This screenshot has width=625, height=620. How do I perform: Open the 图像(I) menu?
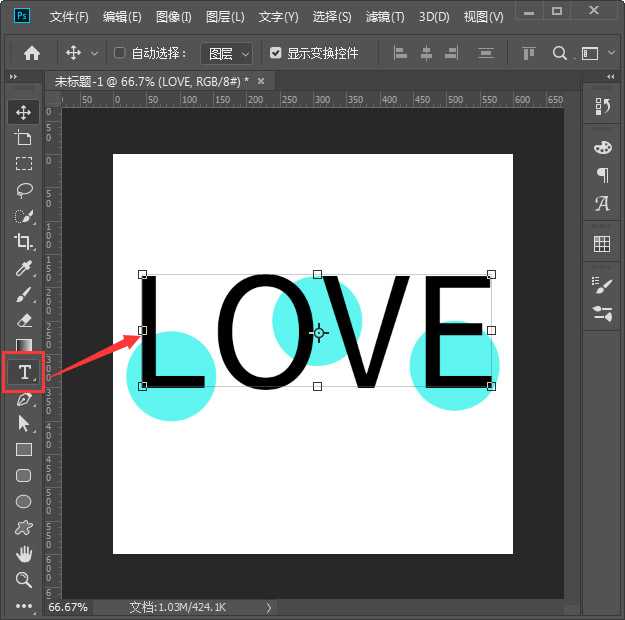pyautogui.click(x=174, y=17)
